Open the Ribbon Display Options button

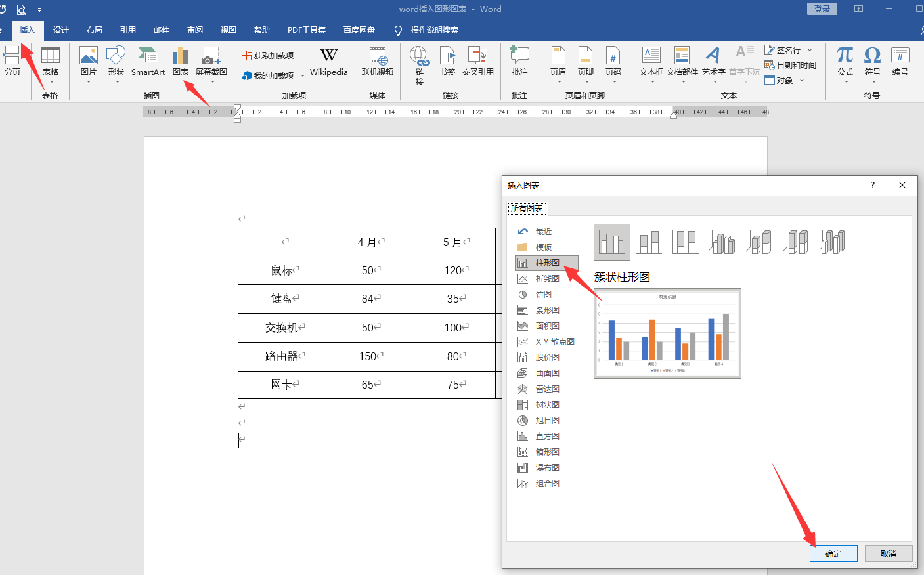(x=858, y=9)
